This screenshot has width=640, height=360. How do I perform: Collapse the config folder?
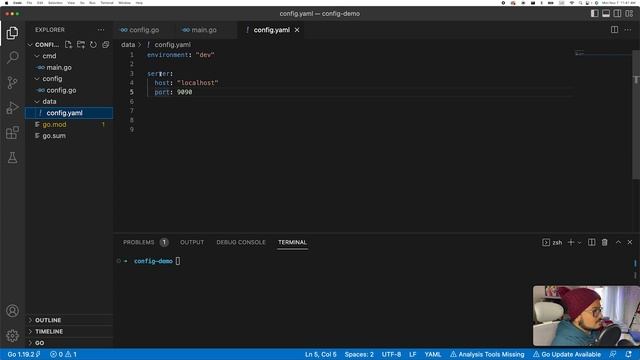coord(37,79)
